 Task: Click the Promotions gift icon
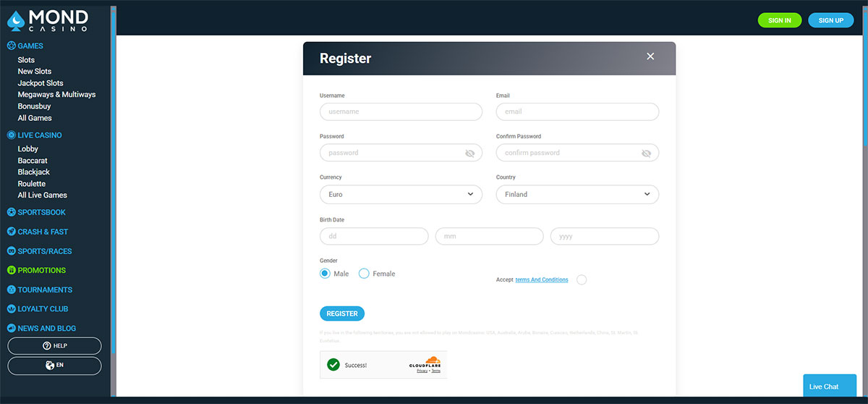[11, 270]
